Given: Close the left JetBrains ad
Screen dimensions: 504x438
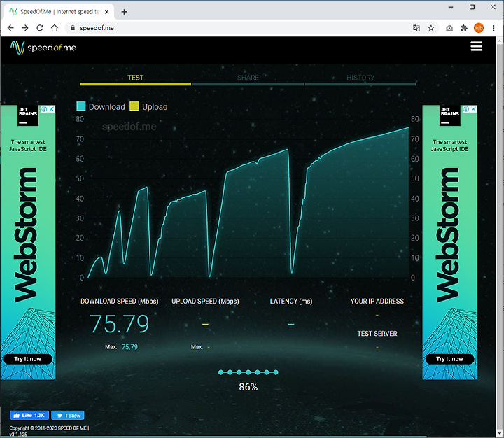Looking at the screenshot, I should (51, 109).
